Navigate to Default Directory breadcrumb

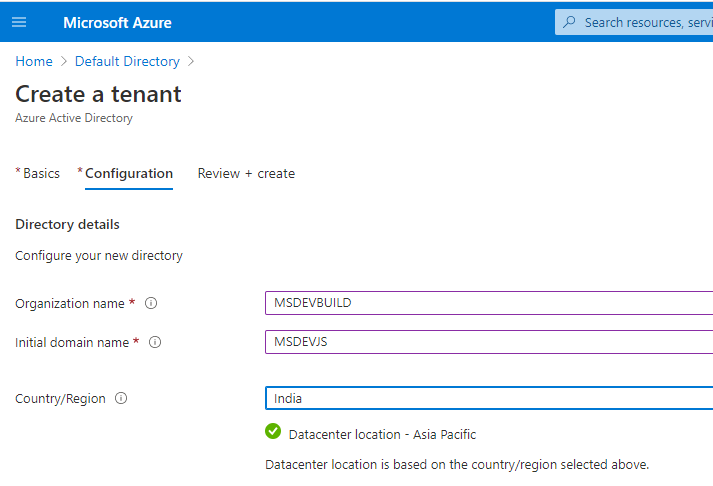pos(127,62)
